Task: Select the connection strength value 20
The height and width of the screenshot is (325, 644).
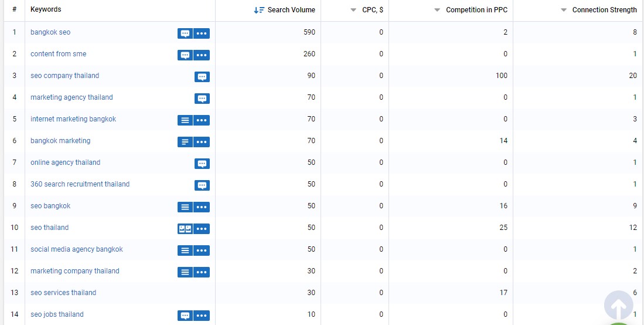Action: pyautogui.click(x=633, y=76)
